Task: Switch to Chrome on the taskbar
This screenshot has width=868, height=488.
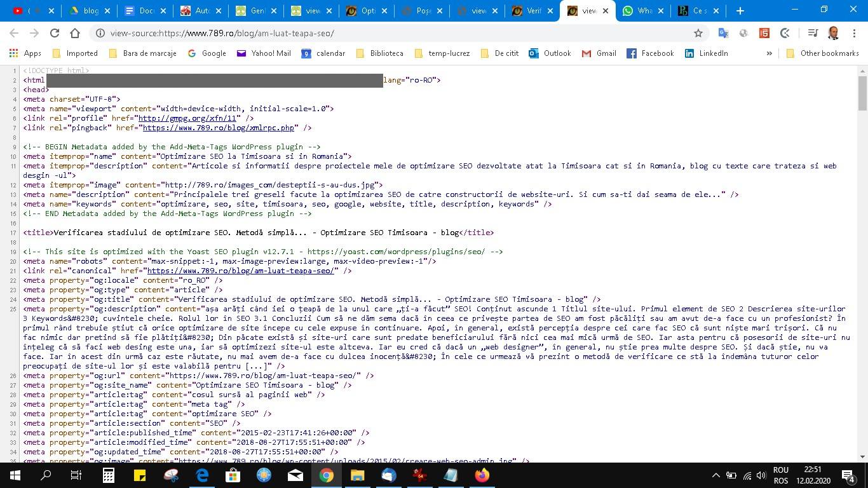Action: pyautogui.click(x=327, y=475)
